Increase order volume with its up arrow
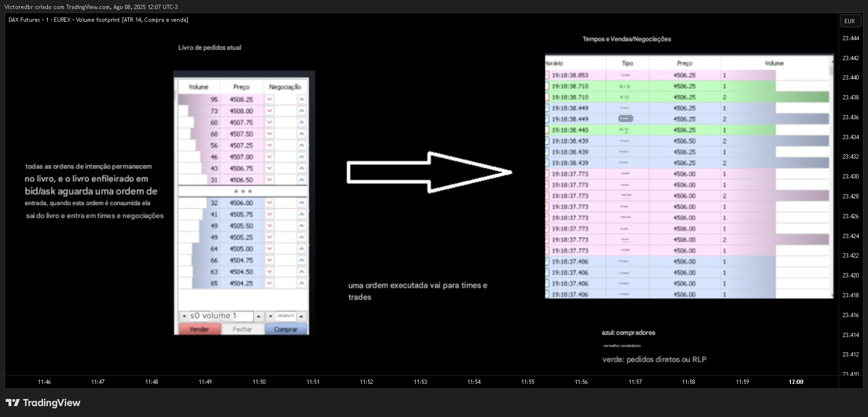 [x=258, y=316]
